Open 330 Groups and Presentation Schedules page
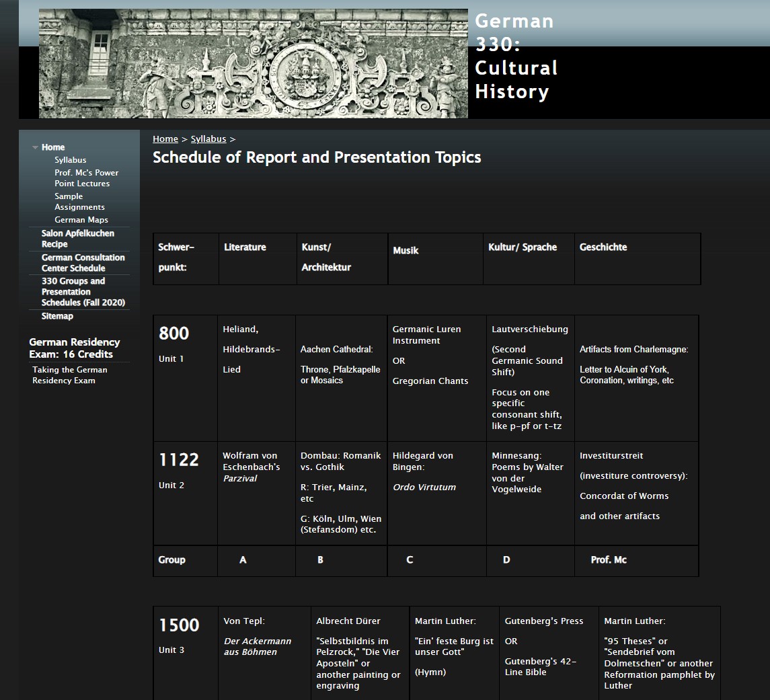Screen dimensions: 770x700 (x=83, y=292)
